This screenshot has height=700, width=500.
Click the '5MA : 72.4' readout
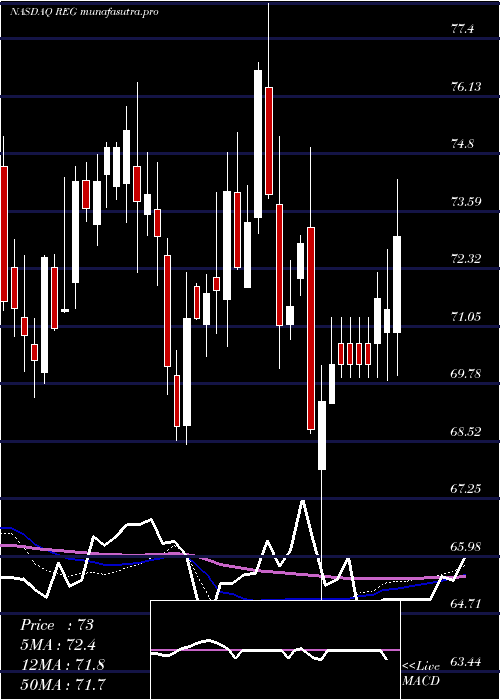tap(58, 645)
